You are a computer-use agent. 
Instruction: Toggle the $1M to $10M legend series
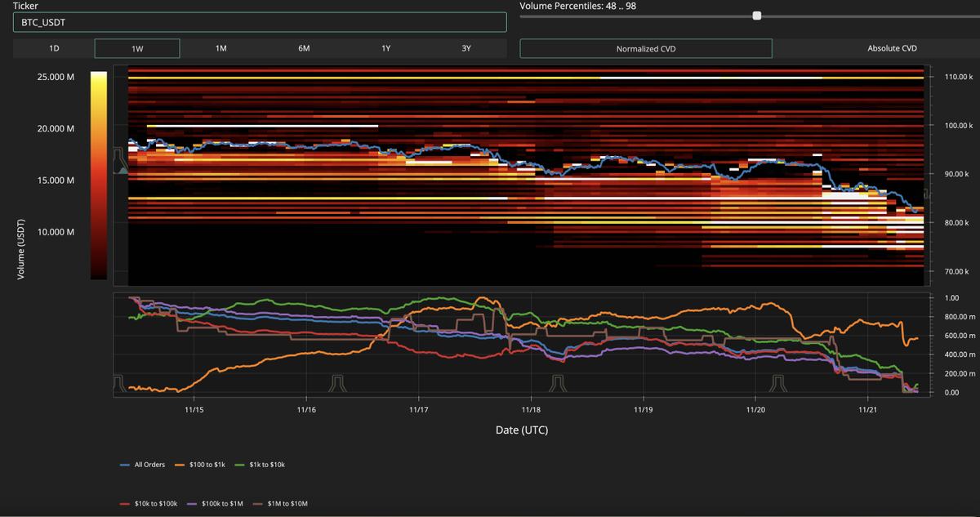pyautogui.click(x=287, y=503)
